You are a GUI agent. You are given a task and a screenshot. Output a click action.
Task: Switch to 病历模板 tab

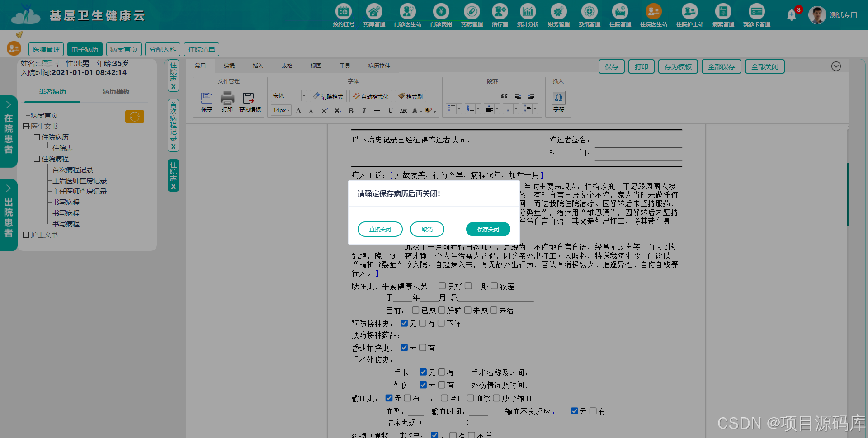coord(116,92)
